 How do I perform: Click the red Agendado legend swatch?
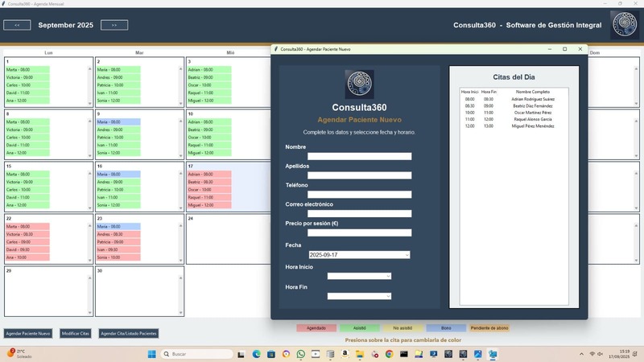coord(316,328)
